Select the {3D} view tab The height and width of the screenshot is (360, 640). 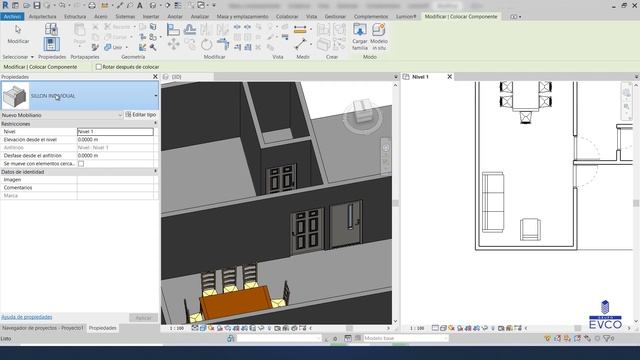click(176, 77)
